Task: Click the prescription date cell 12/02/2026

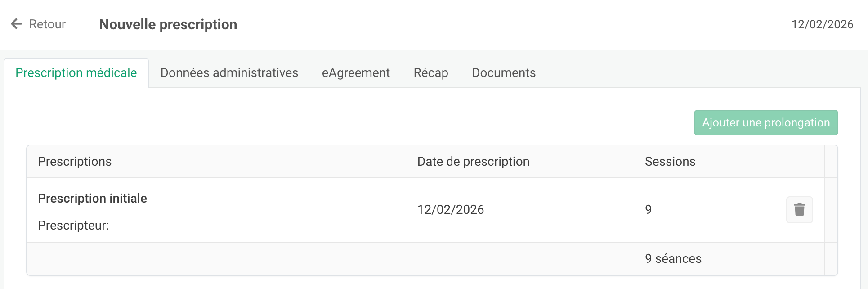Action: point(450,210)
